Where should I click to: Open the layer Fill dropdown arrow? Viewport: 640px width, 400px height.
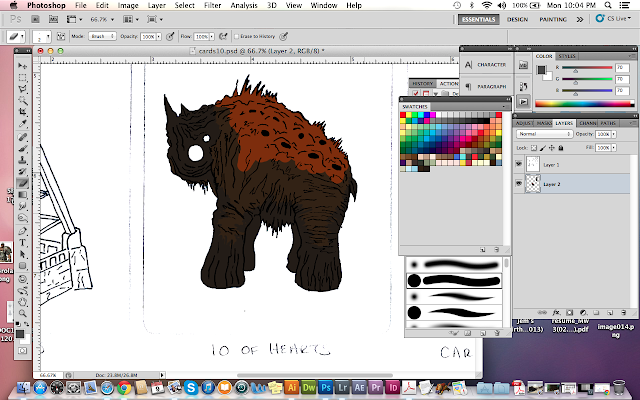614,148
